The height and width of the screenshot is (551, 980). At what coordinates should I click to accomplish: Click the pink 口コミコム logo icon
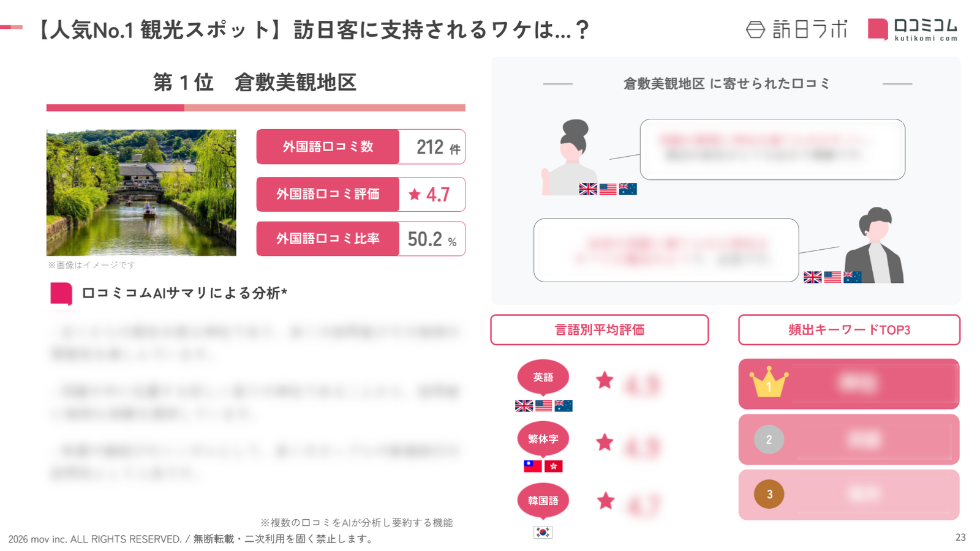click(x=878, y=29)
